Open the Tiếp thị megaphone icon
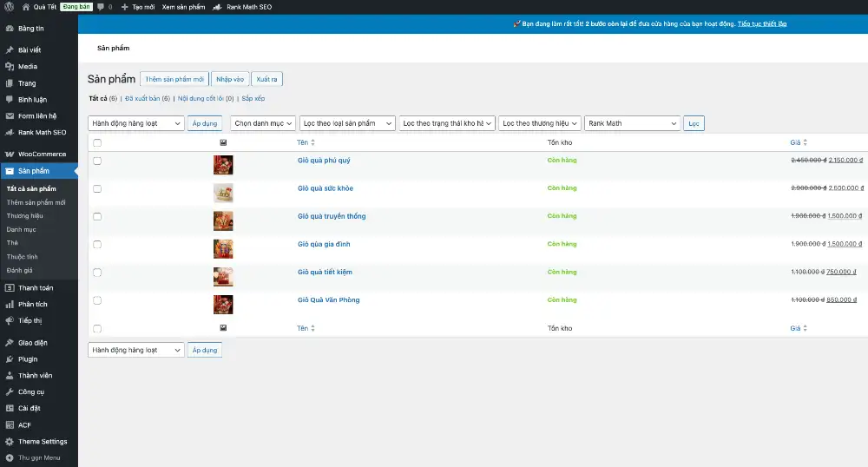The image size is (868, 467). coord(10,320)
